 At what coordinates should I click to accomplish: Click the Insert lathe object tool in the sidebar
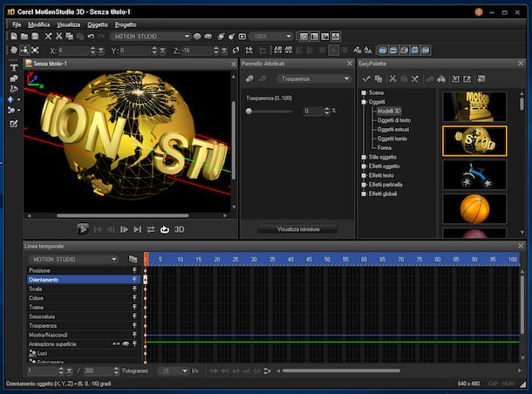coord(14,89)
